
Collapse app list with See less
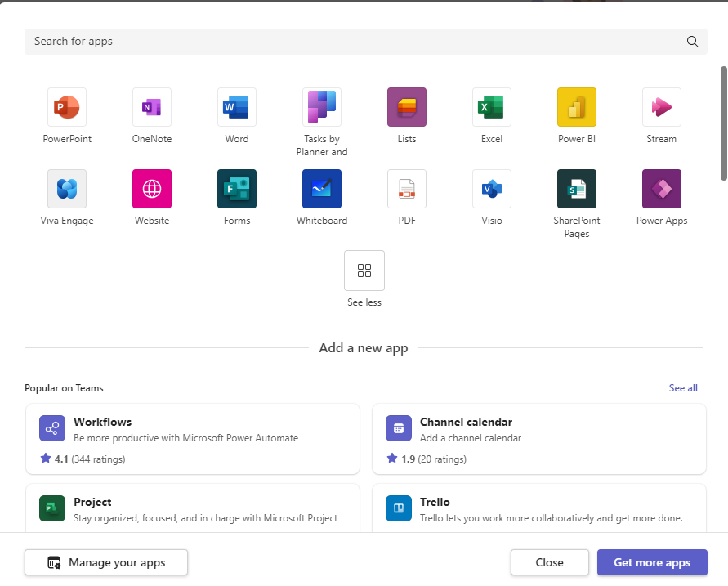(364, 271)
